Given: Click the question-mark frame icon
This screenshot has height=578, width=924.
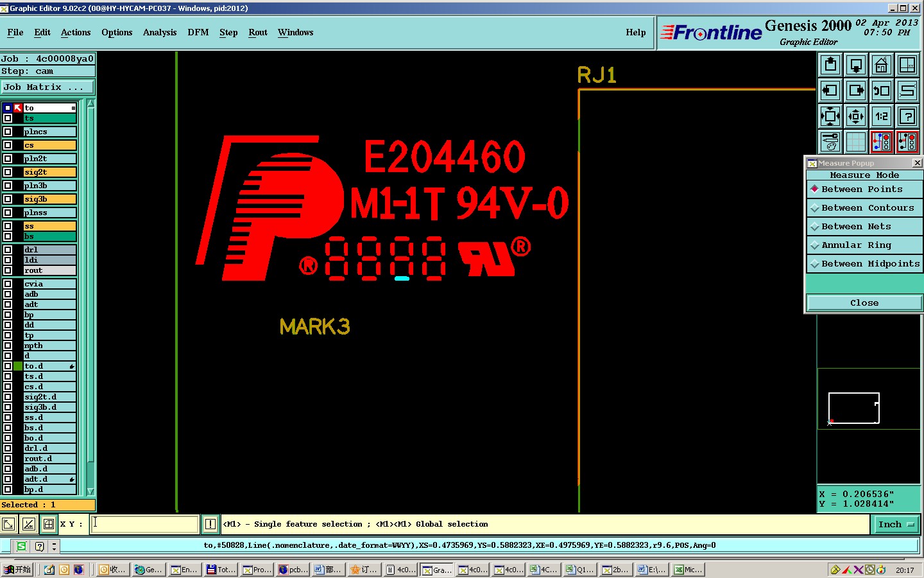Looking at the screenshot, I should (x=907, y=116).
